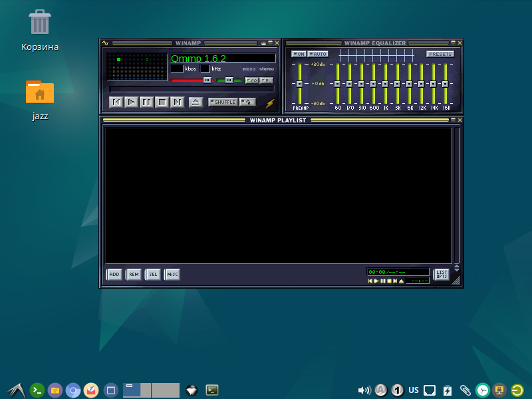Viewport: 532px width, 399px height.
Task: Open the LIST OPTS menu
Action: [x=442, y=274]
